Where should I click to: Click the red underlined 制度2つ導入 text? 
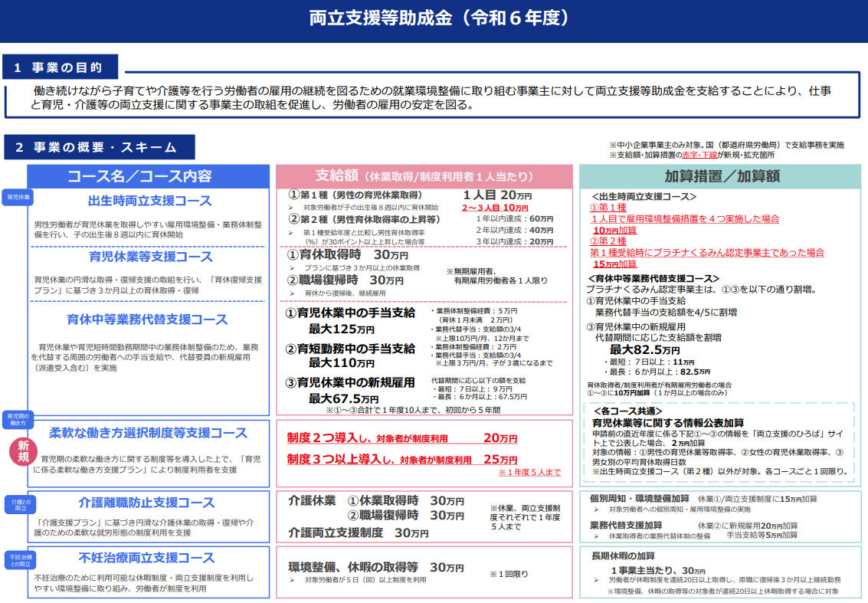(x=322, y=438)
